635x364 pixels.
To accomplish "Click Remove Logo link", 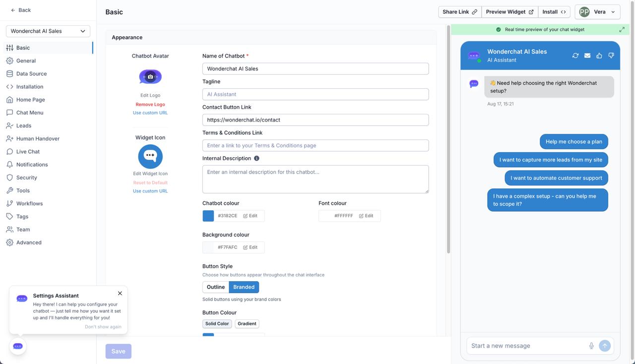I will [x=150, y=105].
